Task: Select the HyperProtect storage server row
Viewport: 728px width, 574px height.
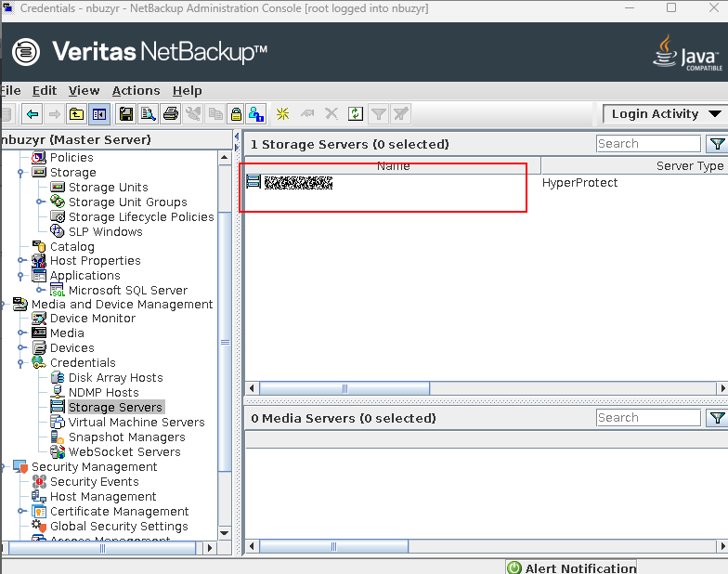Action: [x=487, y=182]
